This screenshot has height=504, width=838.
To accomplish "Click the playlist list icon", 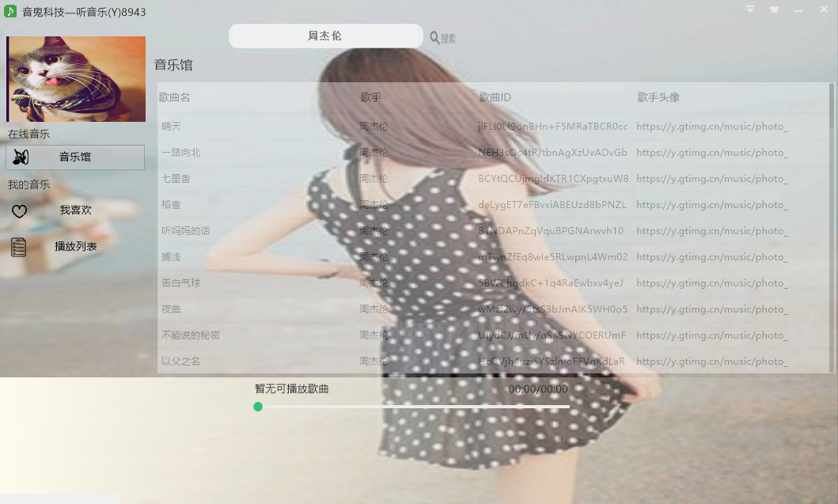I will click(x=19, y=247).
